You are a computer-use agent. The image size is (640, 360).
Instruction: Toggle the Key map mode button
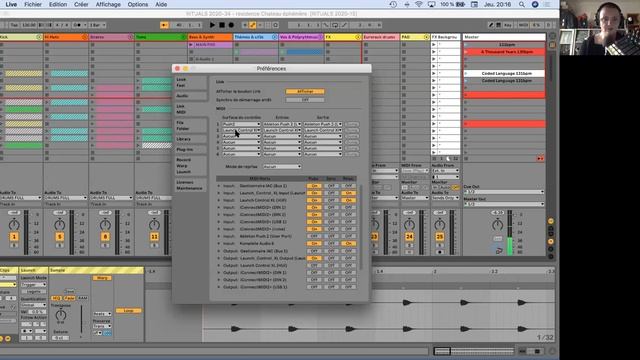point(508,25)
